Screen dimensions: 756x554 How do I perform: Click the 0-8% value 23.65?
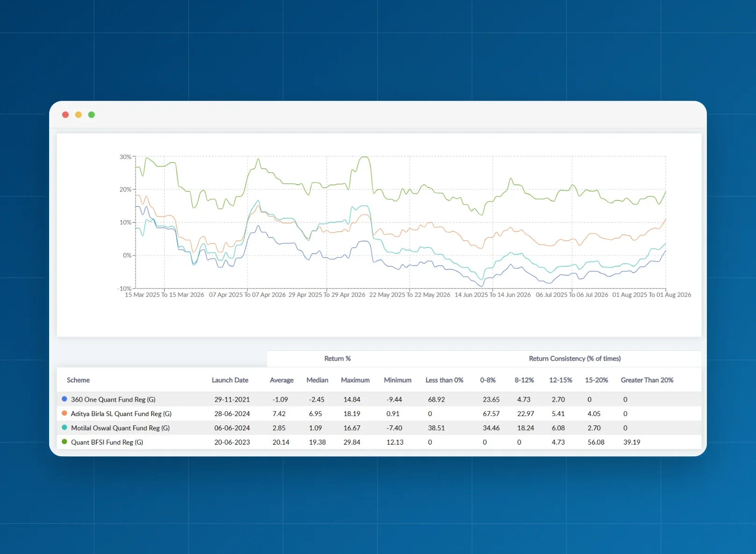(x=491, y=399)
